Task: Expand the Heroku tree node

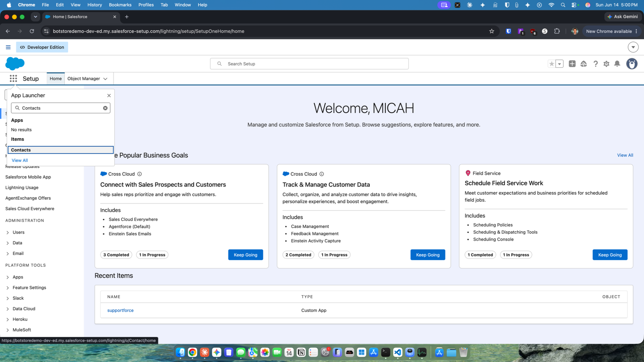Action: [8, 319]
